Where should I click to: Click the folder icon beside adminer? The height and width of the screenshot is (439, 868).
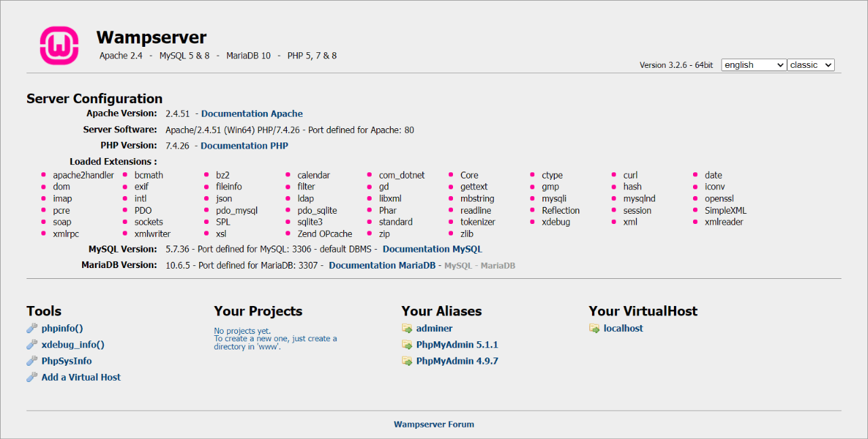[407, 328]
